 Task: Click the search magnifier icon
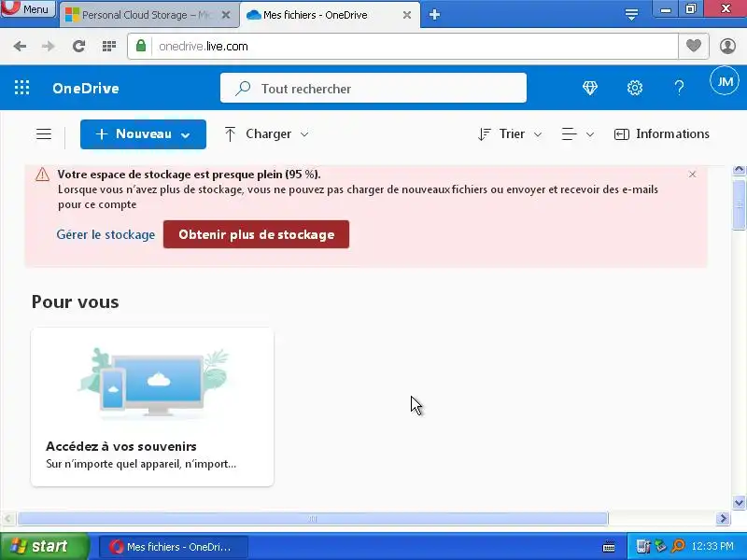pos(243,88)
